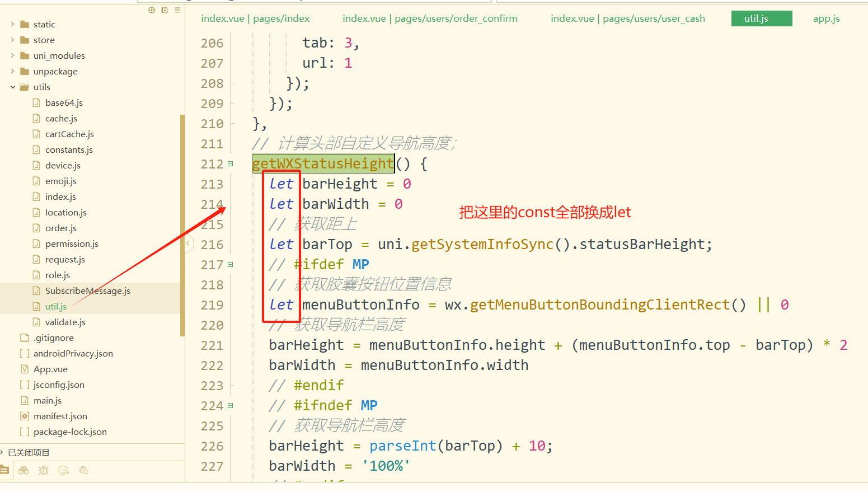868x492 pixels.
Task: Collapse the utils folder chevron
Action: 12,87
